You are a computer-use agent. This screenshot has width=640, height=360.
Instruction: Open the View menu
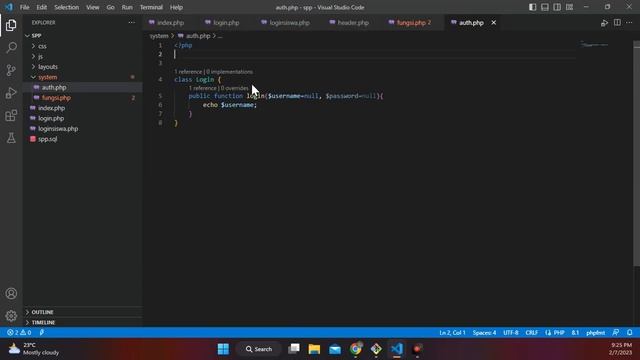tap(93, 7)
